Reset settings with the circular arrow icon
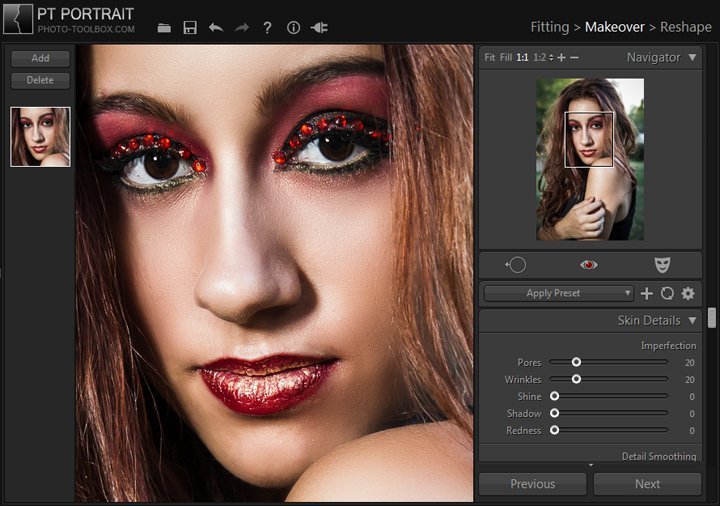This screenshot has height=506, width=720. pos(667,293)
